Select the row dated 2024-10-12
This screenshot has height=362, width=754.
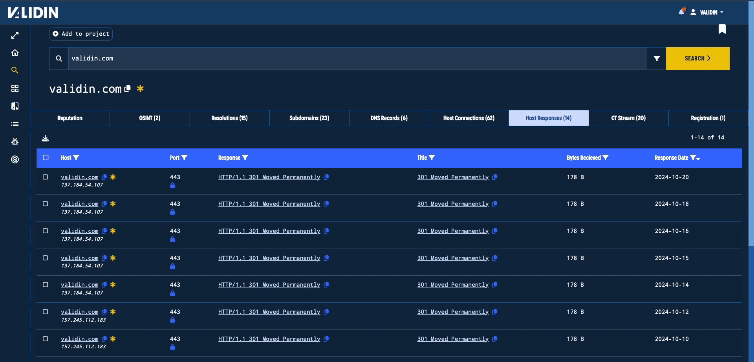[46, 312]
